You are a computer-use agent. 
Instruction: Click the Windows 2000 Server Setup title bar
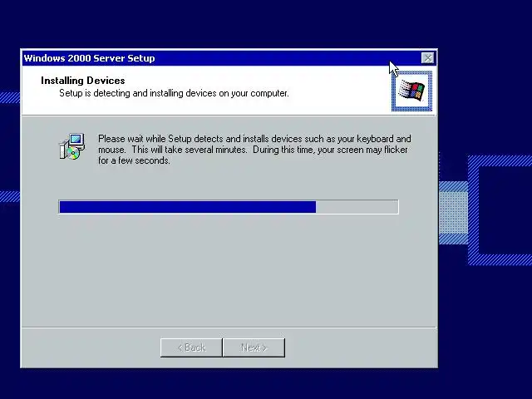click(x=229, y=58)
